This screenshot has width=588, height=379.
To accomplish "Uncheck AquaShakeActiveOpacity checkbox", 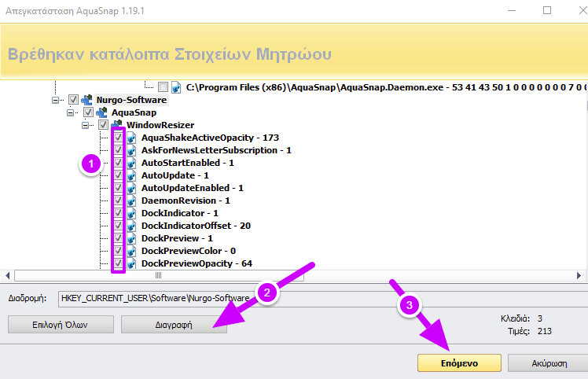I will [x=118, y=138].
